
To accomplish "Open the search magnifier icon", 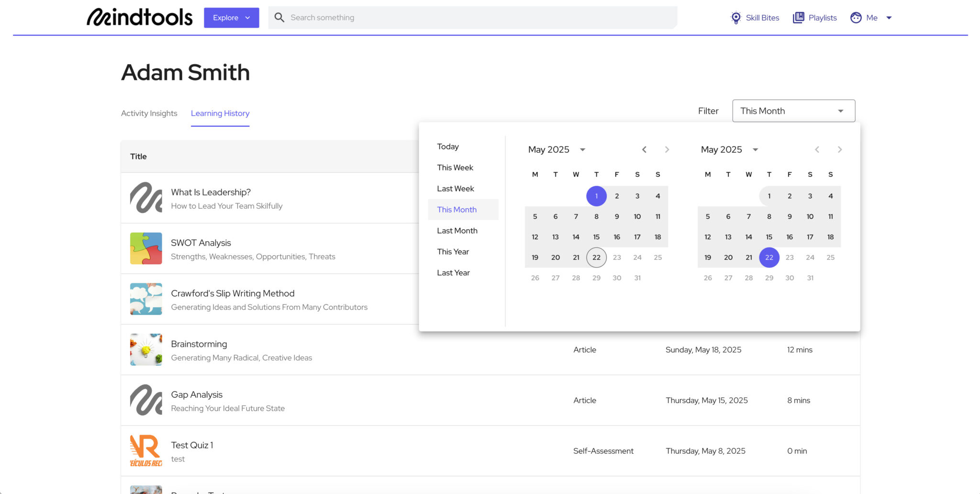I will pyautogui.click(x=279, y=17).
